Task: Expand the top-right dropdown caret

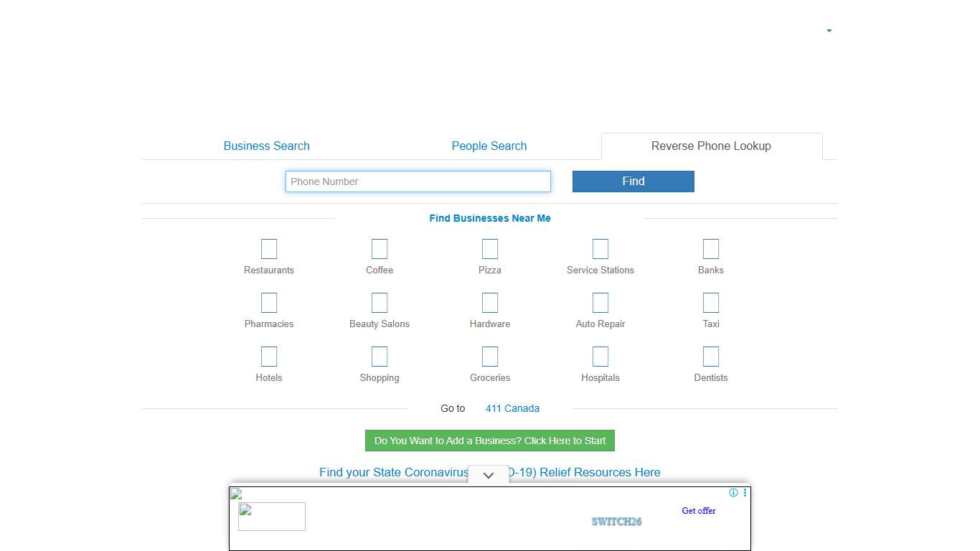Action: pos(829,31)
